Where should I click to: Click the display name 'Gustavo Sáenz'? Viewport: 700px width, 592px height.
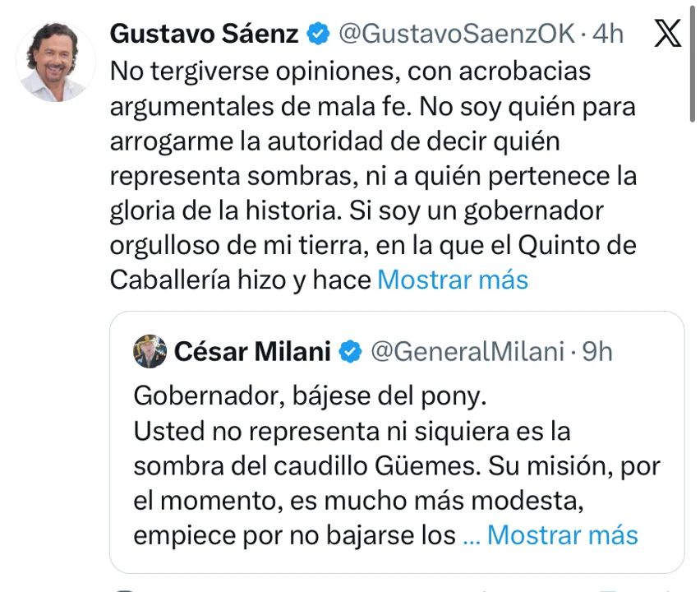pyautogui.click(x=204, y=35)
